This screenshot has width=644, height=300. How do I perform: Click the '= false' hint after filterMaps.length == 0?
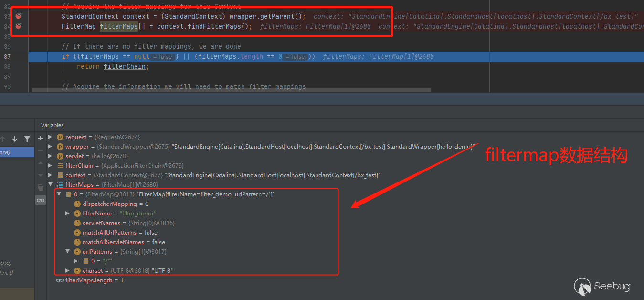tap(296, 56)
